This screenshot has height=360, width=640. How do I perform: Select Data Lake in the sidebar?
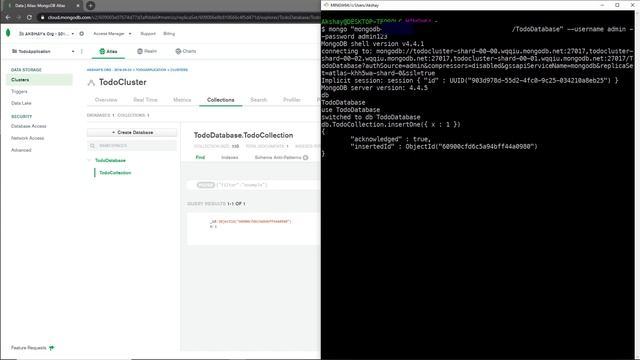click(21, 103)
